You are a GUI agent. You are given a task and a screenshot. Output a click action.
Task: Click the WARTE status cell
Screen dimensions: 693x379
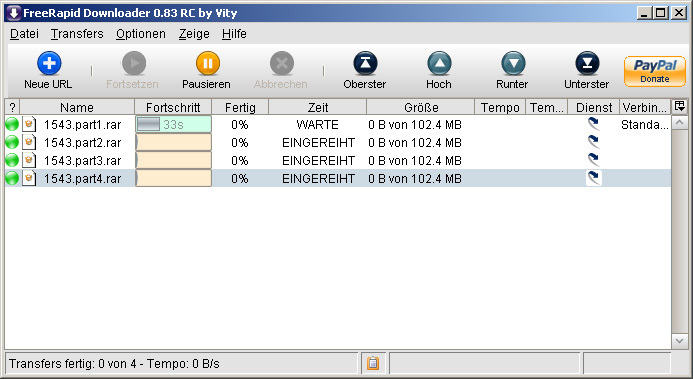[317, 125]
